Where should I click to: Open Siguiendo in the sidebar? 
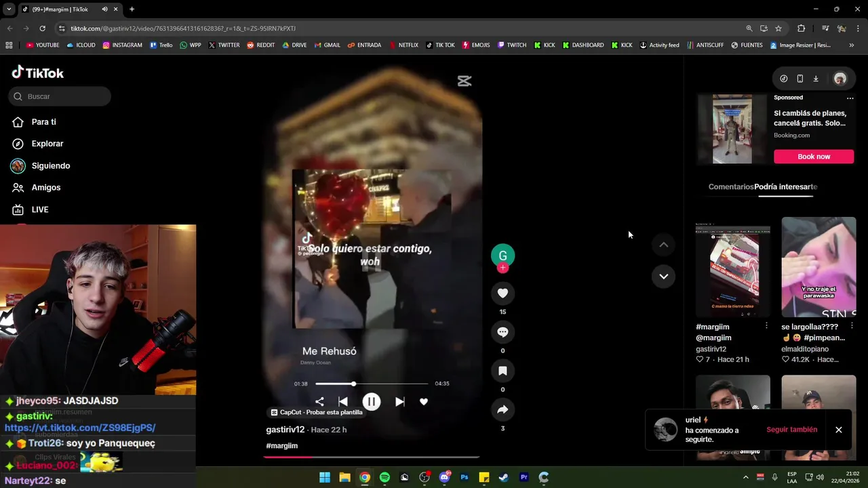tap(51, 165)
